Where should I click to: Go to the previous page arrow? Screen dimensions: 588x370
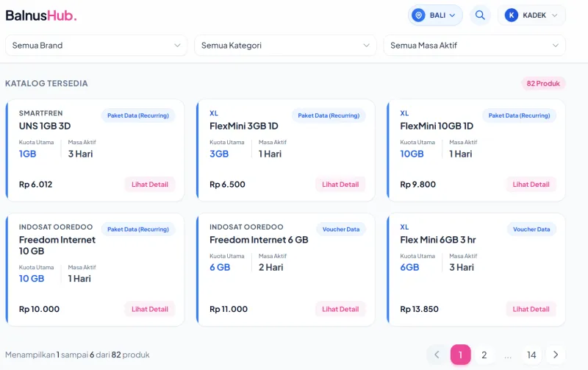437,355
